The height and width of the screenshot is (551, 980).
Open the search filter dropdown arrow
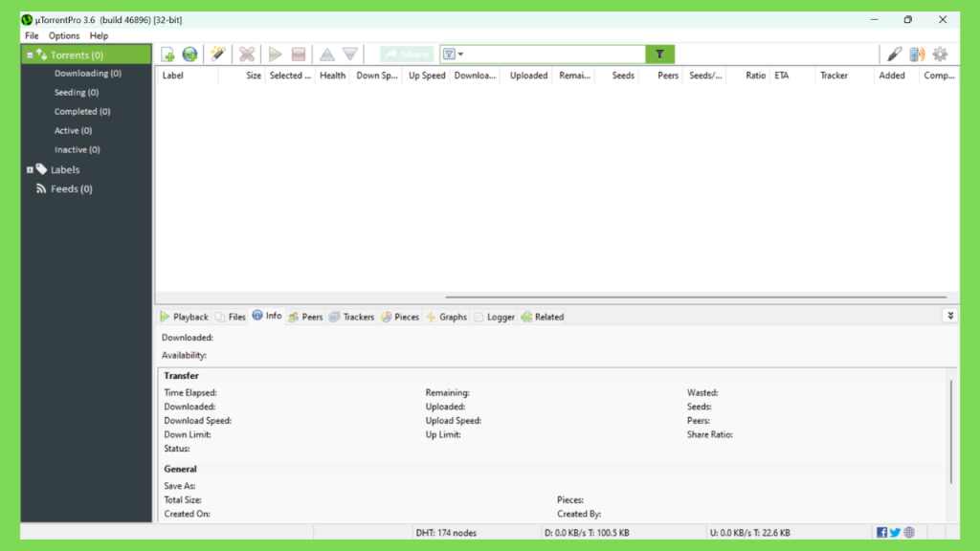(460, 55)
